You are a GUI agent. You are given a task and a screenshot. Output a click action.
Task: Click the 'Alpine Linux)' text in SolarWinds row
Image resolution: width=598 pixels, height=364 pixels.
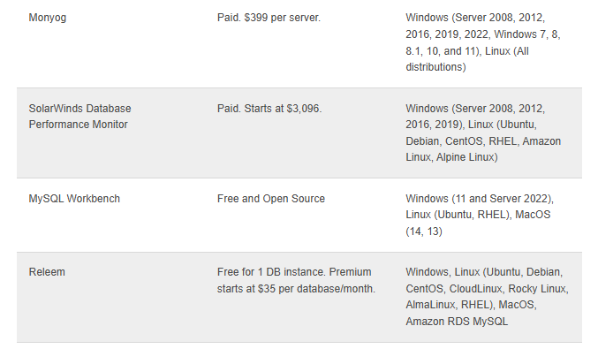[466, 157]
